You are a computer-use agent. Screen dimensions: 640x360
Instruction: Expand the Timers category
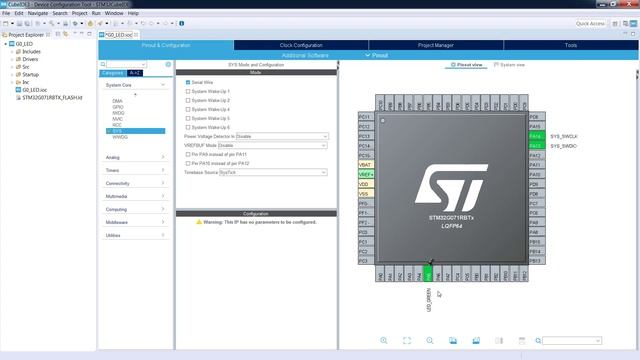pos(135,170)
